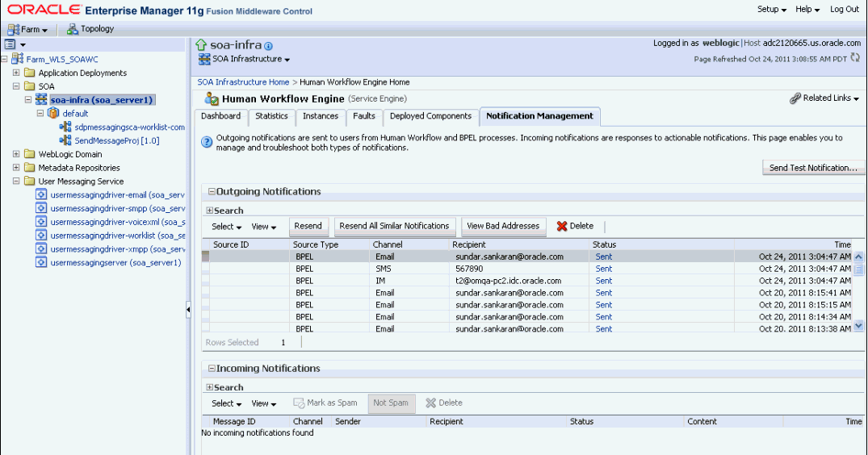Click Resend All Similar Notifications
This screenshot has height=455, width=868.
click(x=394, y=226)
